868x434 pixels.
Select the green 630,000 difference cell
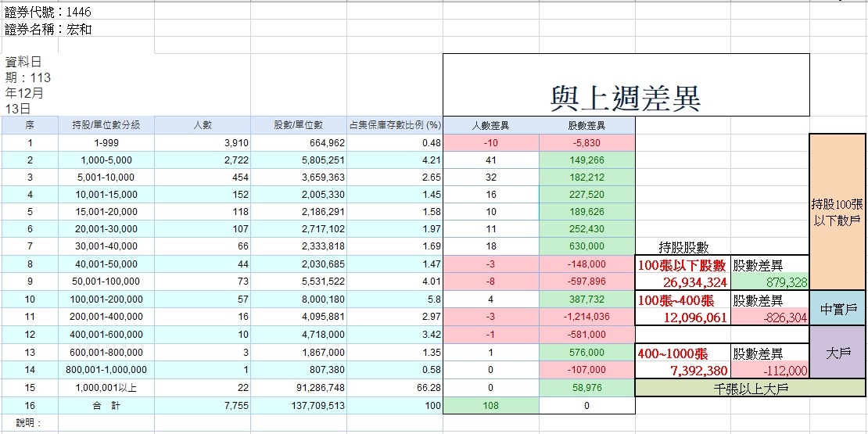coord(586,247)
